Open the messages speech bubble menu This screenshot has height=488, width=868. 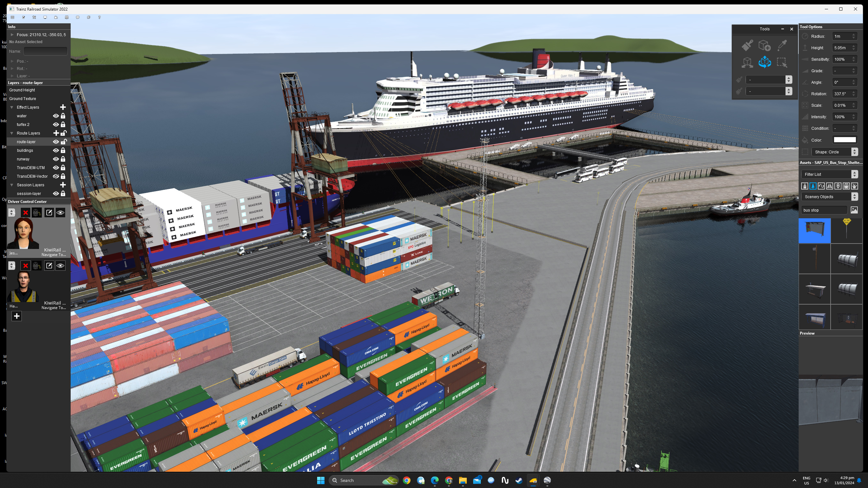coord(77,17)
